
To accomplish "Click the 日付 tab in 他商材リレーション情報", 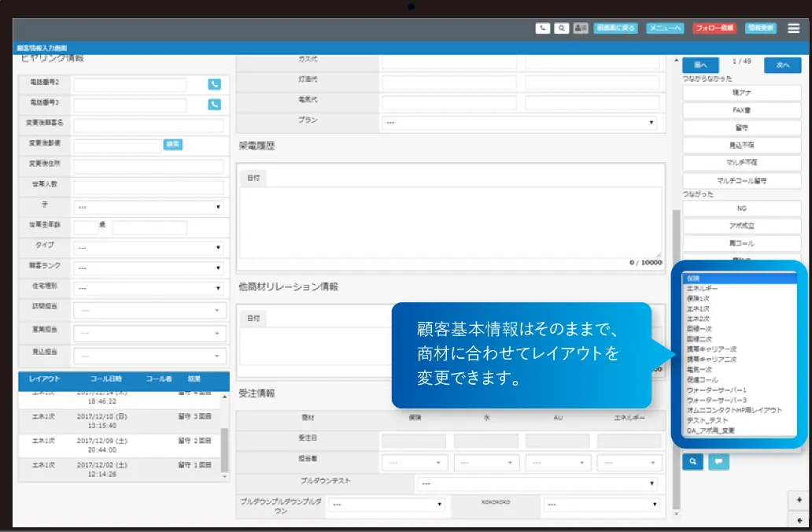I will pyautogui.click(x=253, y=318).
